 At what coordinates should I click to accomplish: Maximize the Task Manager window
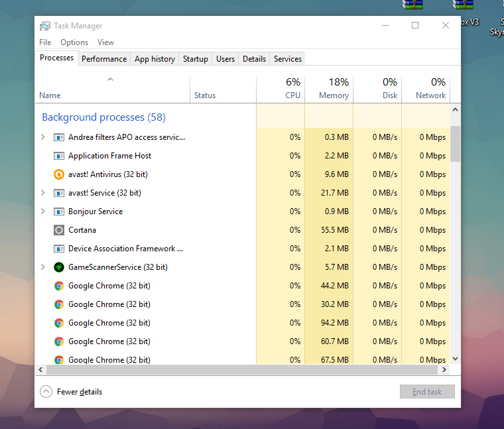coord(415,25)
